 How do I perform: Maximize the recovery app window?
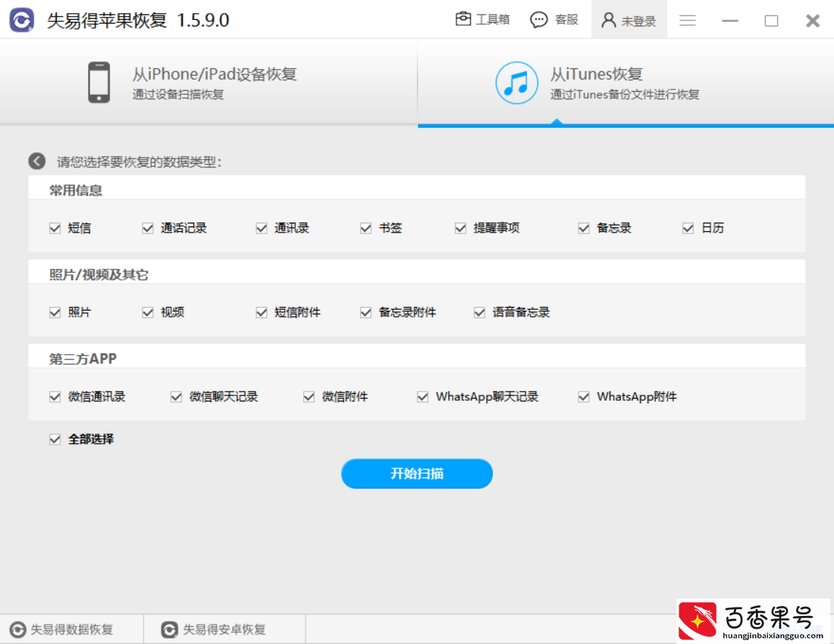[x=771, y=20]
